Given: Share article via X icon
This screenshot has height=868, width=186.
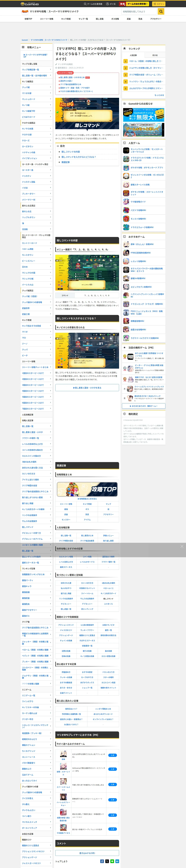Looking at the screenshot, I should coord(107,861).
